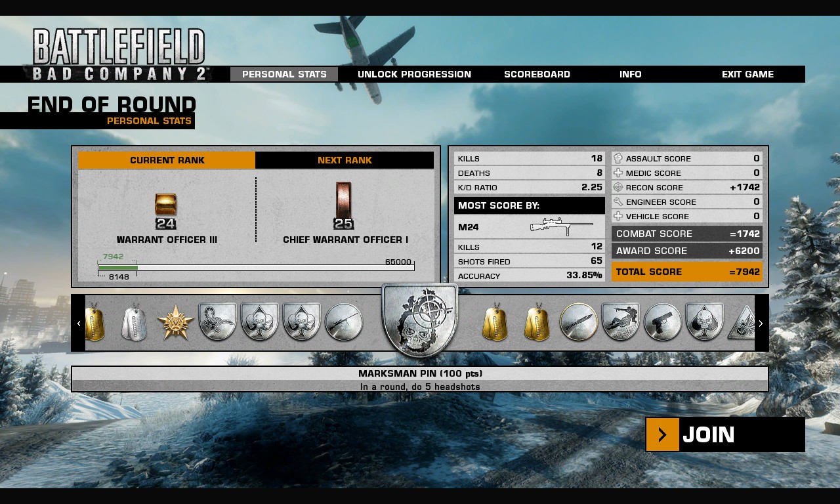The image size is (840, 504).
Task: Select the round sniper rifle pin
Action: [x=344, y=322]
